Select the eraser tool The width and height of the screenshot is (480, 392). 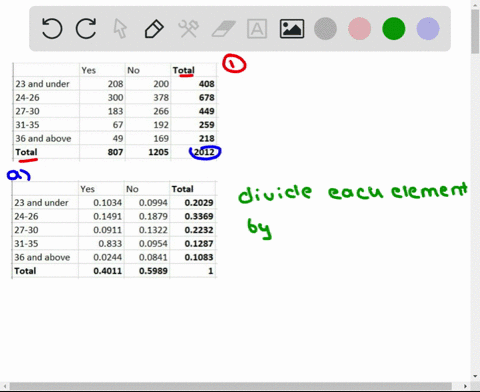point(224,29)
